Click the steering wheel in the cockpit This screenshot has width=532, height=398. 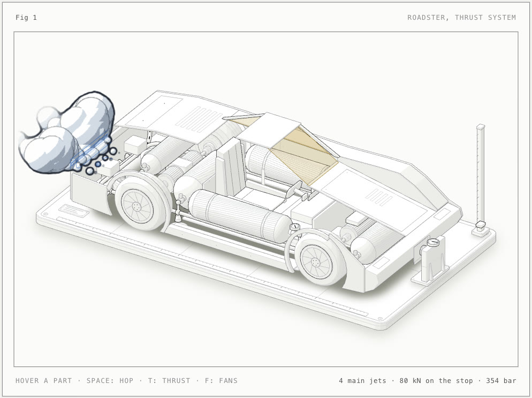pyautogui.click(x=294, y=191)
